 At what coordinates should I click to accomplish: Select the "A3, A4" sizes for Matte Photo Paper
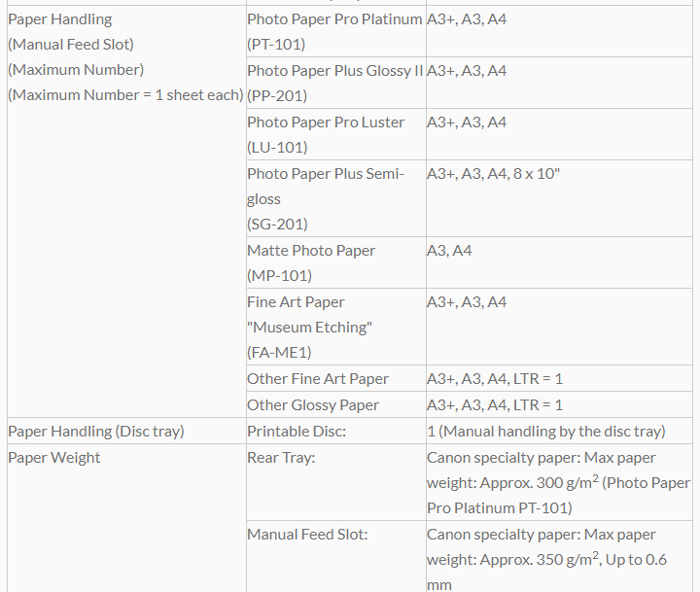click(449, 251)
